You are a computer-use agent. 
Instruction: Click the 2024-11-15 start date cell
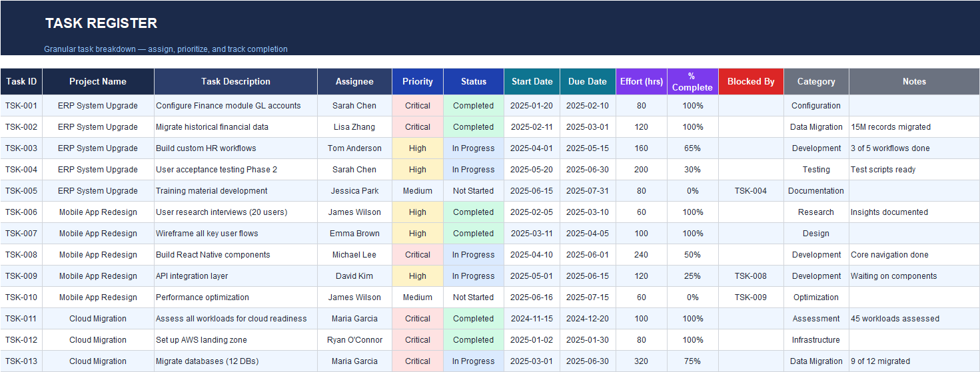click(x=532, y=318)
